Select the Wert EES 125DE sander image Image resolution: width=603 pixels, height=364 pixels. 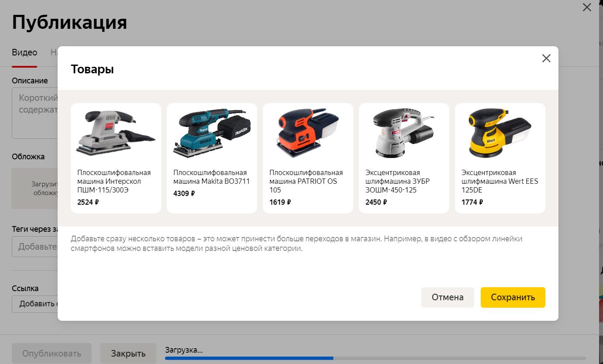coord(500,133)
